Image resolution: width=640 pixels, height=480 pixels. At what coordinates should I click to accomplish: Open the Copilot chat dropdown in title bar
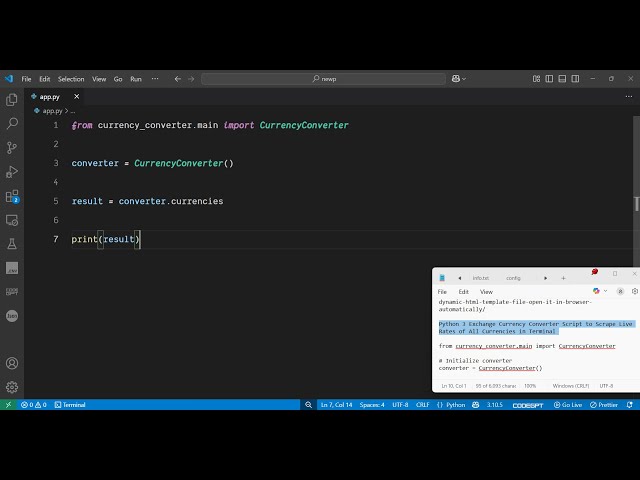click(459, 79)
